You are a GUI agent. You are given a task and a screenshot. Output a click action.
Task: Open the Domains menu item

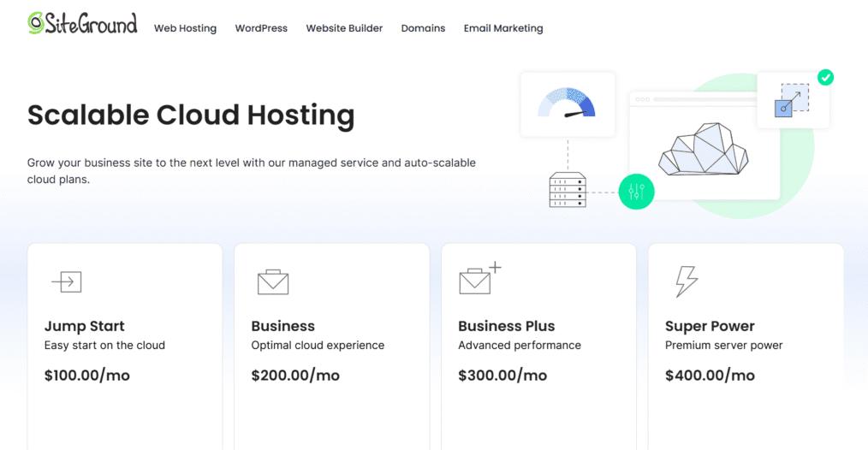point(423,28)
